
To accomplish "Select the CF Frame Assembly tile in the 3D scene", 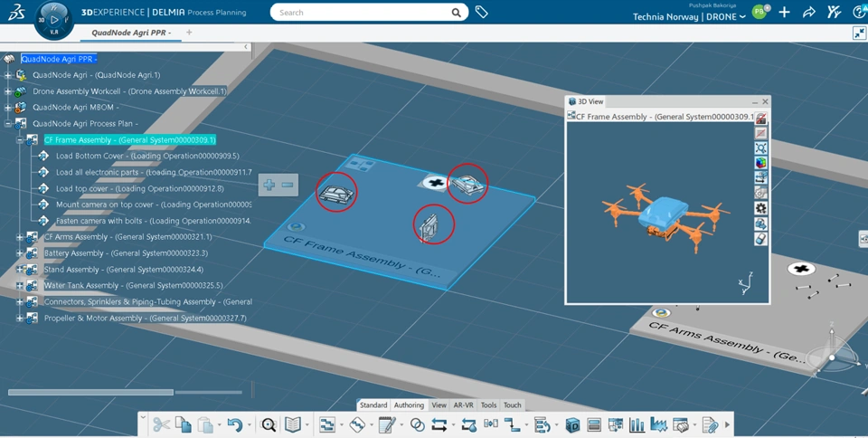I will (400, 222).
